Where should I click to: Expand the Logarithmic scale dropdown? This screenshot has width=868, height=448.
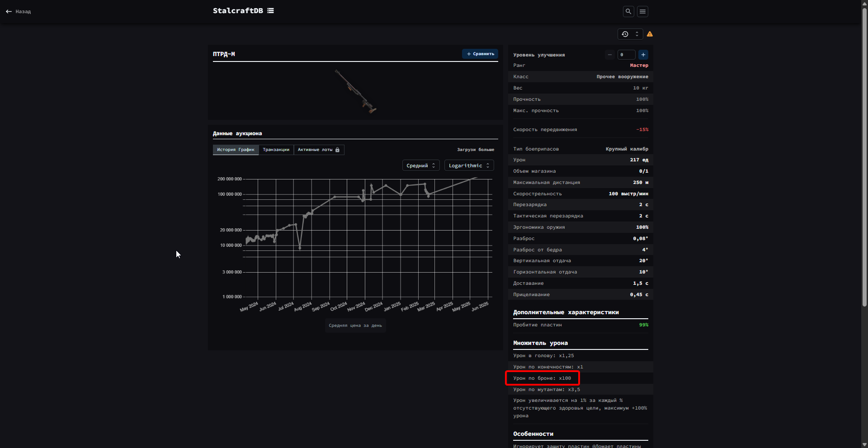(469, 165)
